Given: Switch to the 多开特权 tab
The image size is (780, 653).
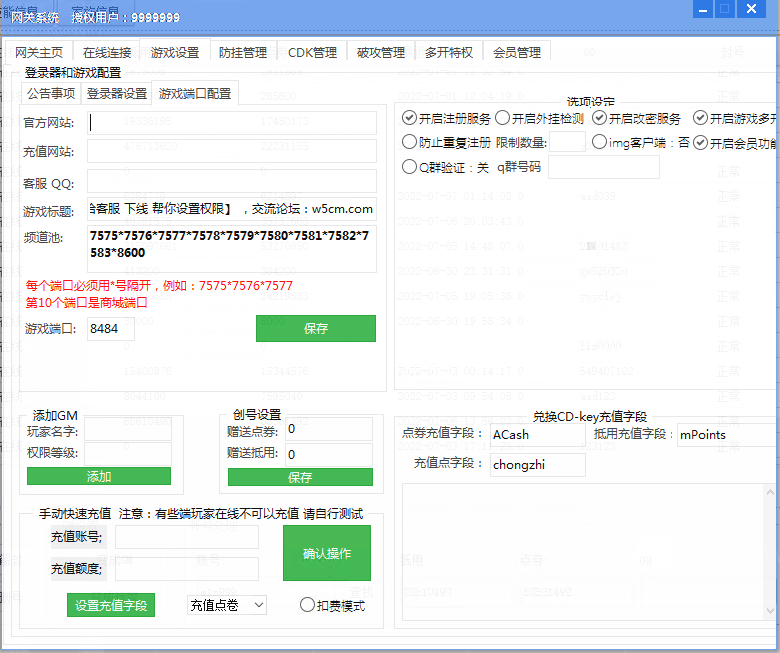Looking at the screenshot, I should coord(449,52).
